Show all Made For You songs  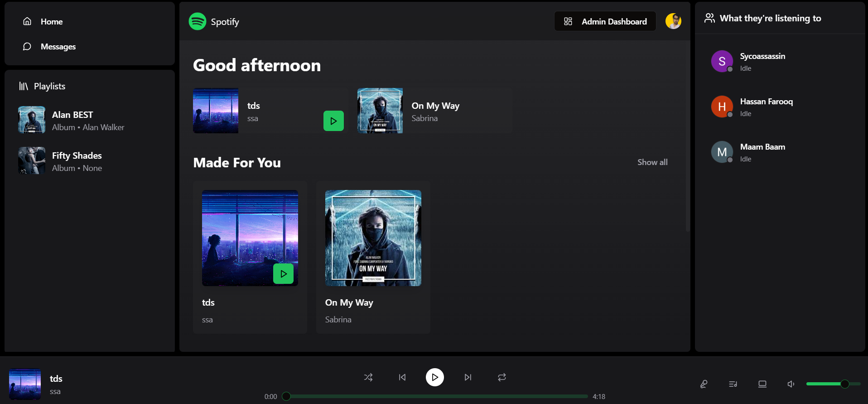point(652,162)
